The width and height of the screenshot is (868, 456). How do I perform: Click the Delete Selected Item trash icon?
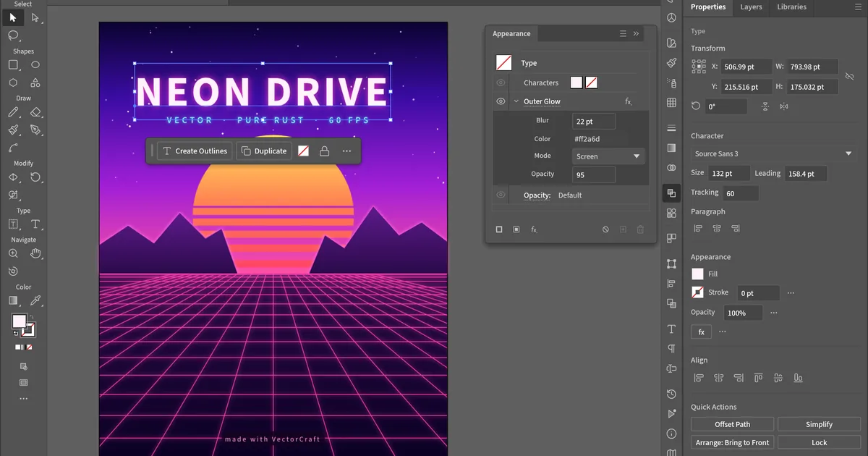(x=640, y=229)
